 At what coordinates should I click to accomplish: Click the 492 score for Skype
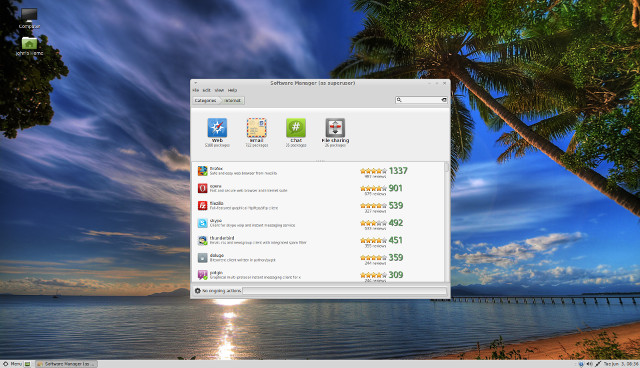[396, 223]
